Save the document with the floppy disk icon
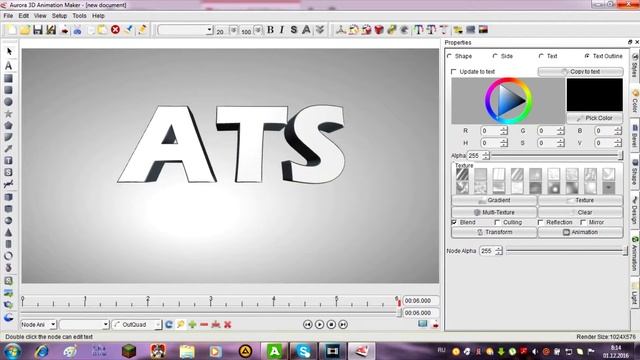This screenshot has width=640, height=360. click(38, 30)
